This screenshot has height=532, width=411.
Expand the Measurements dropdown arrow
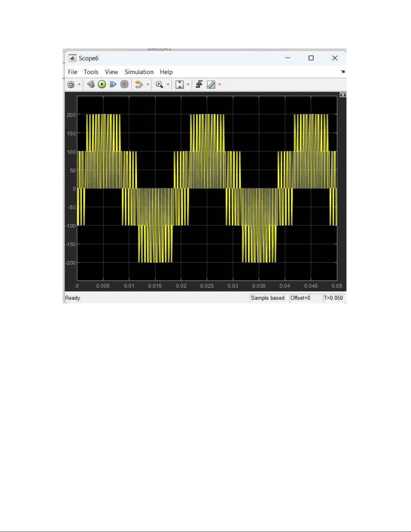[219, 85]
